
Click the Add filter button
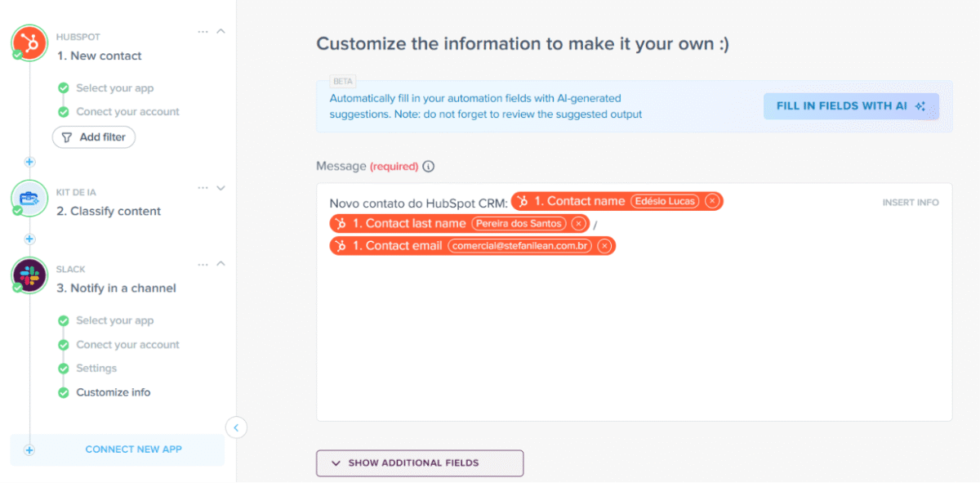coord(94,137)
